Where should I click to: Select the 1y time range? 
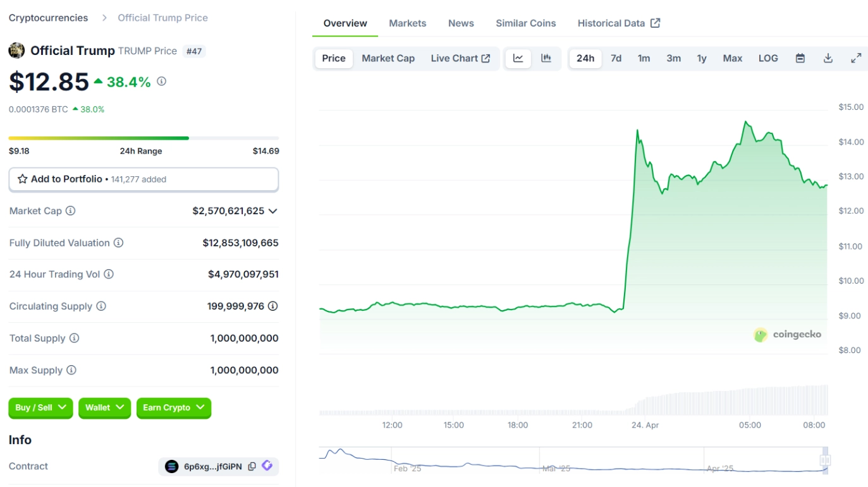click(702, 58)
